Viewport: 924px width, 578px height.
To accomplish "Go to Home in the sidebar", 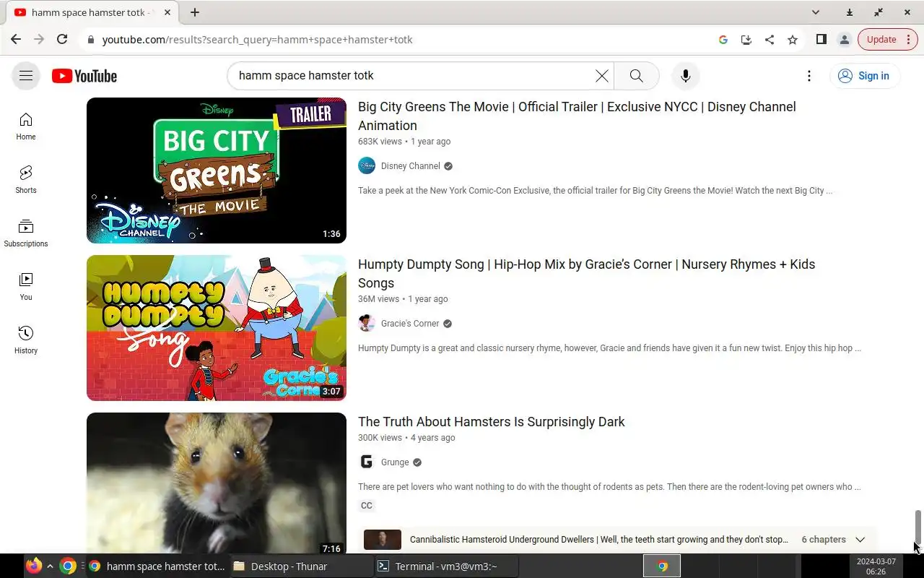I will click(26, 126).
